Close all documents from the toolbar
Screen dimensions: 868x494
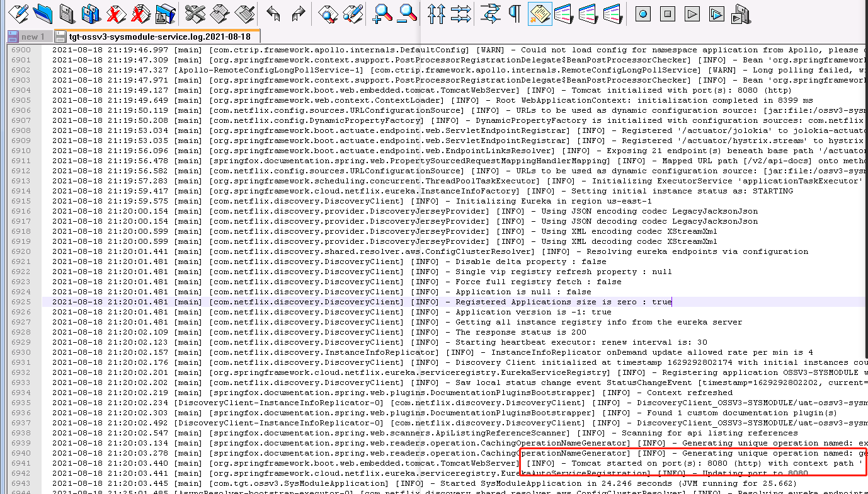click(x=140, y=13)
